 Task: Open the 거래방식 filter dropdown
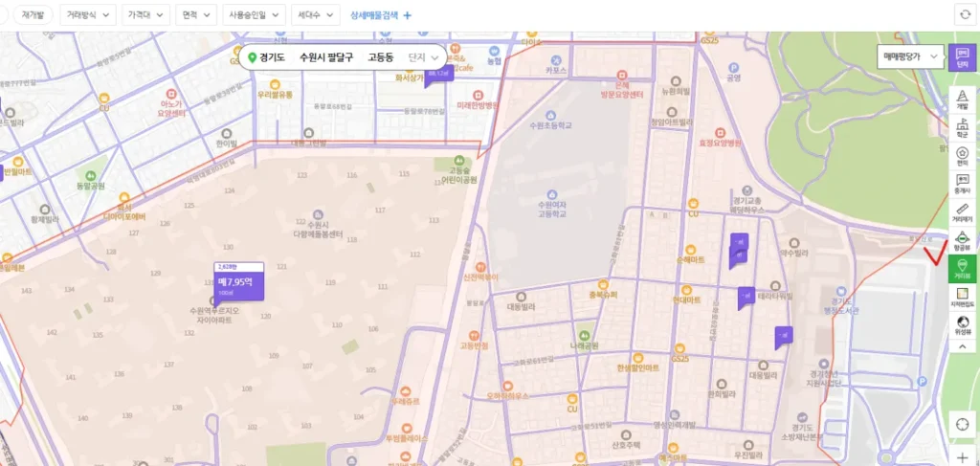[88, 15]
